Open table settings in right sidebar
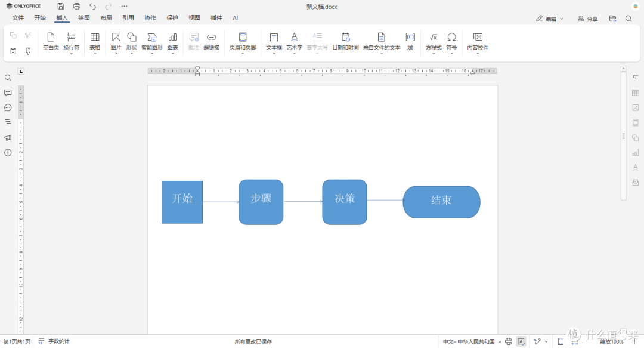The height and width of the screenshot is (348, 644). (636, 93)
